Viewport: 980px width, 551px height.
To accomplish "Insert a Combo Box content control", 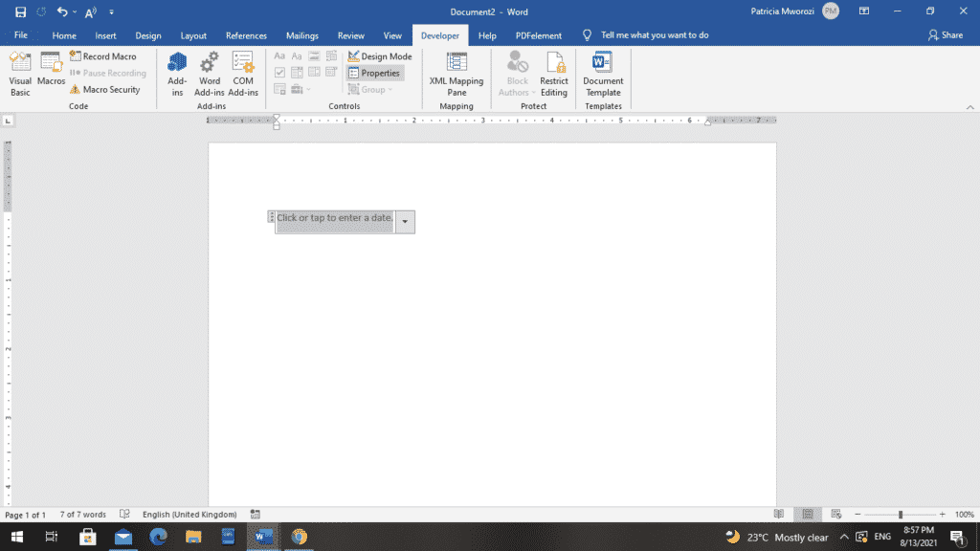I will 297,72.
